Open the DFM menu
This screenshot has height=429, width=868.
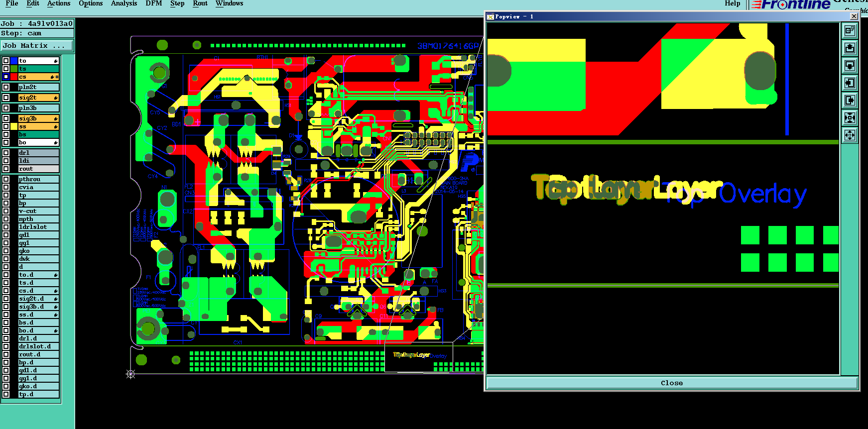(154, 3)
